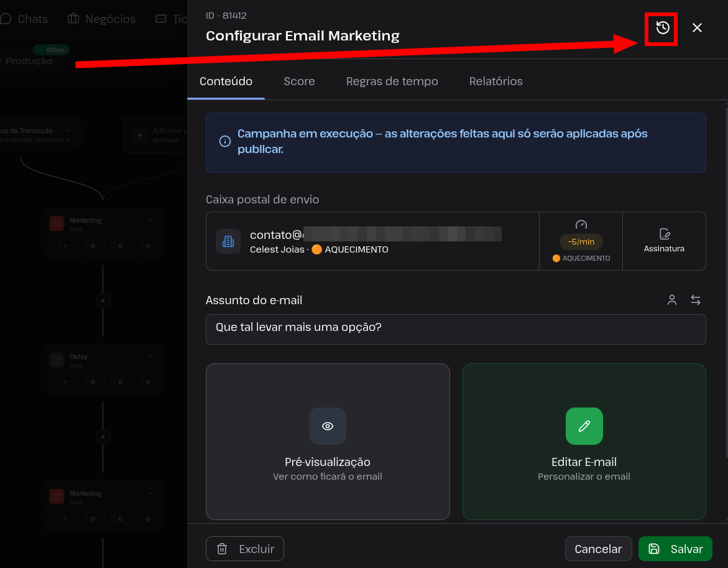Click the sending rate speedometer icon
The height and width of the screenshot is (568, 728).
pos(581,225)
